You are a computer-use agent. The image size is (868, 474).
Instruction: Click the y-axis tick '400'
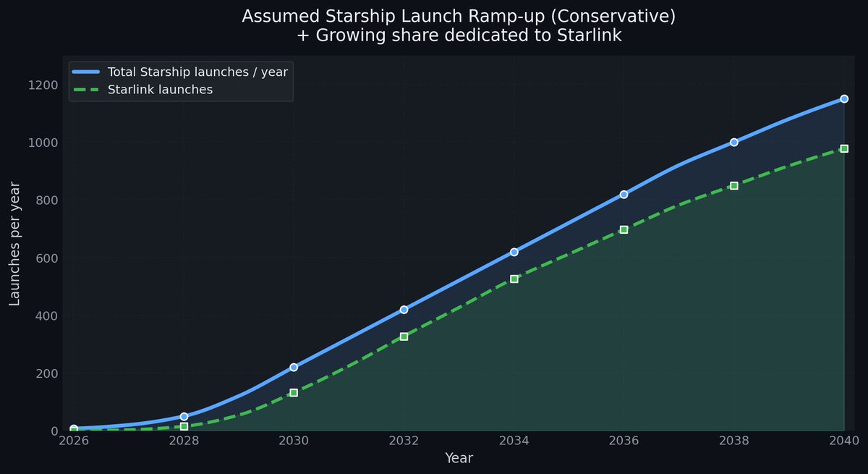(x=47, y=316)
